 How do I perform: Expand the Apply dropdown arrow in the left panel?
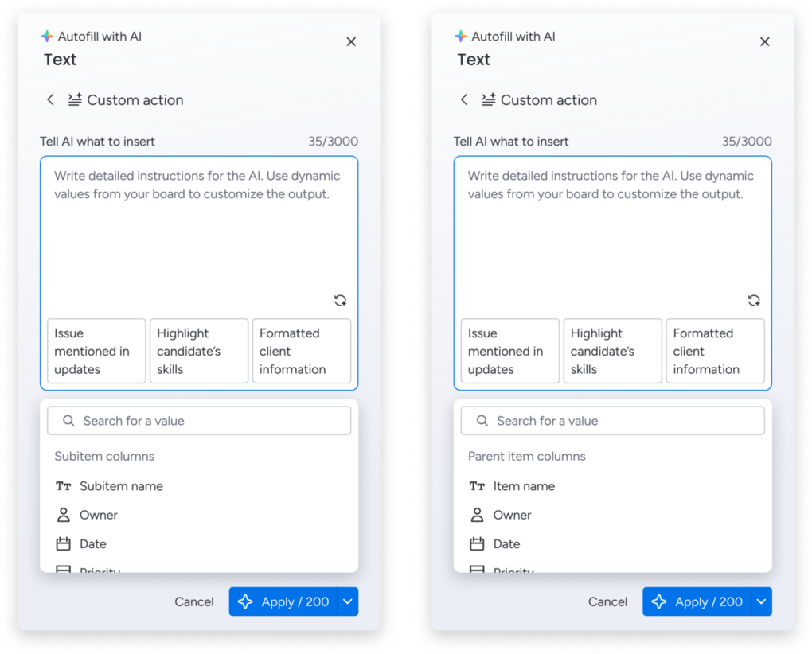[347, 601]
